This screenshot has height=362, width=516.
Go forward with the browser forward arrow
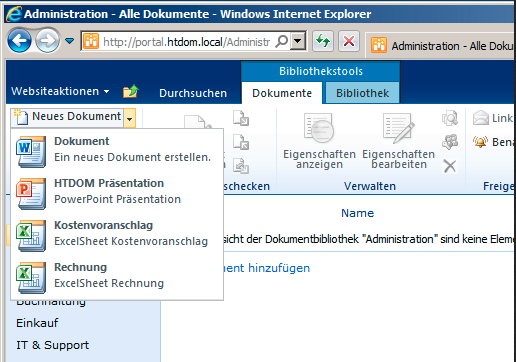47,41
